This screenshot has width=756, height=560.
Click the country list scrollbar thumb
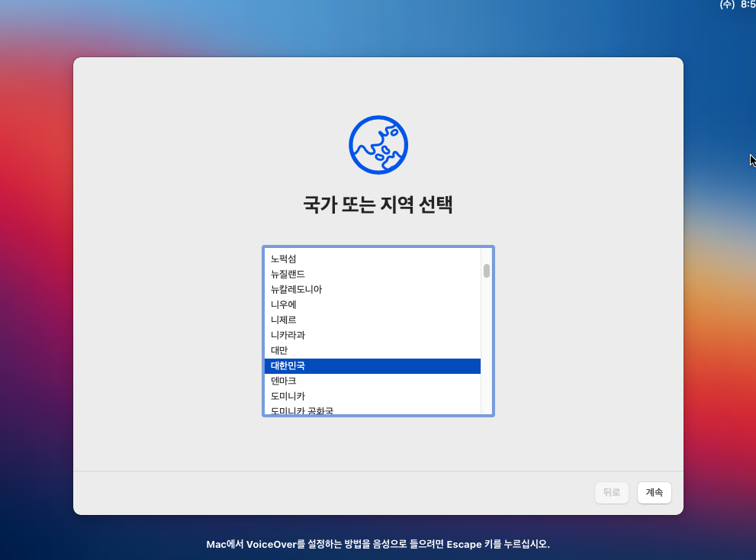tap(487, 271)
